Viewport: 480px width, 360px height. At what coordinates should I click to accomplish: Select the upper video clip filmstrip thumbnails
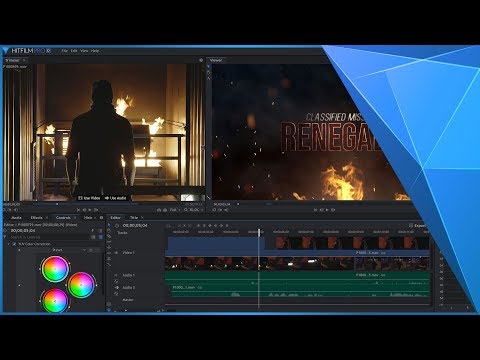point(352,243)
